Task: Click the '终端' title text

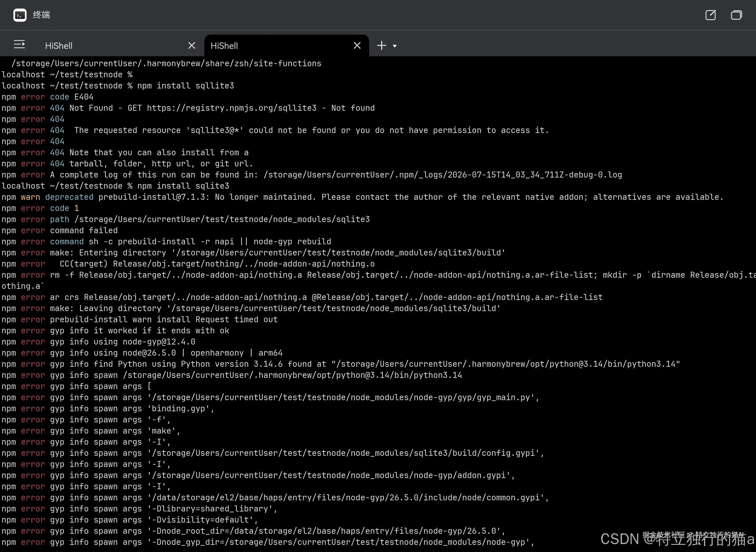Action: click(41, 15)
